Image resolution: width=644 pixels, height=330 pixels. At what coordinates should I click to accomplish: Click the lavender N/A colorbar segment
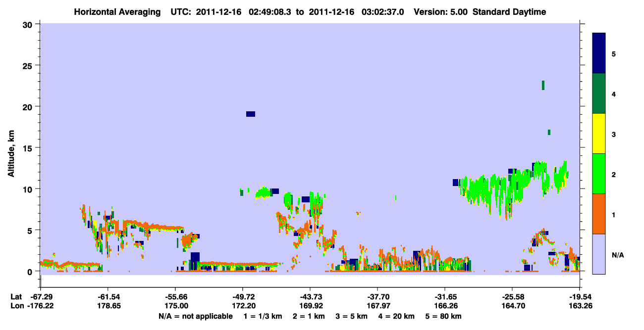pyautogui.click(x=599, y=254)
